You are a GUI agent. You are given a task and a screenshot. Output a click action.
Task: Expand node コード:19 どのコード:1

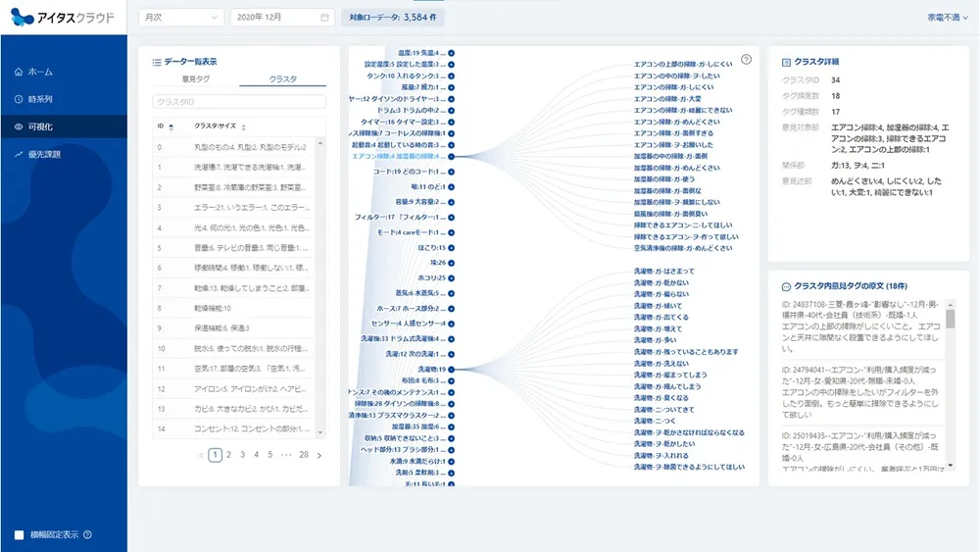point(451,172)
